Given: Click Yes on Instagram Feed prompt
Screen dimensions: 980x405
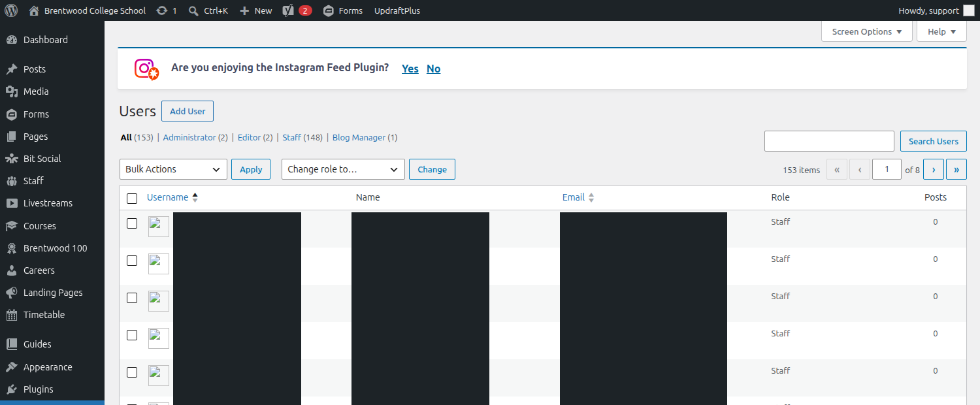Looking at the screenshot, I should (410, 69).
